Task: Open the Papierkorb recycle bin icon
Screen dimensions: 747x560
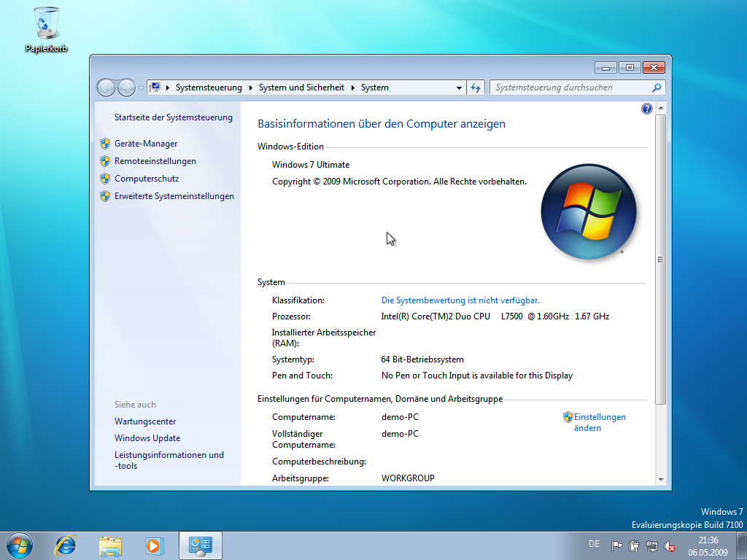Action: tap(46, 29)
